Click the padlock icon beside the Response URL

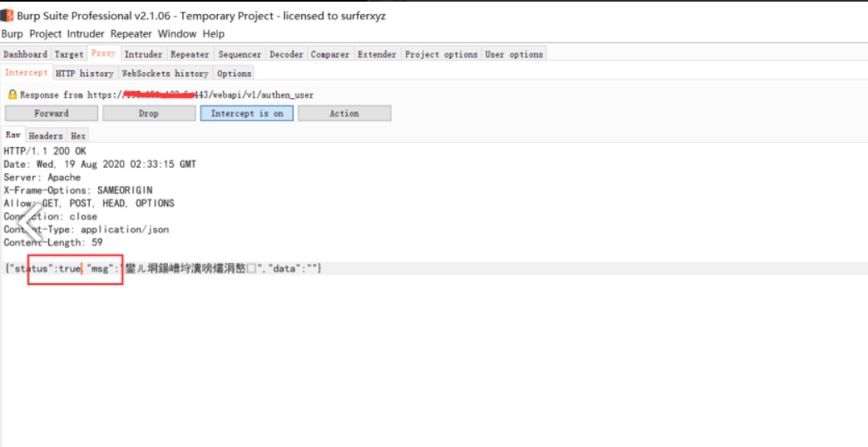tap(12, 95)
